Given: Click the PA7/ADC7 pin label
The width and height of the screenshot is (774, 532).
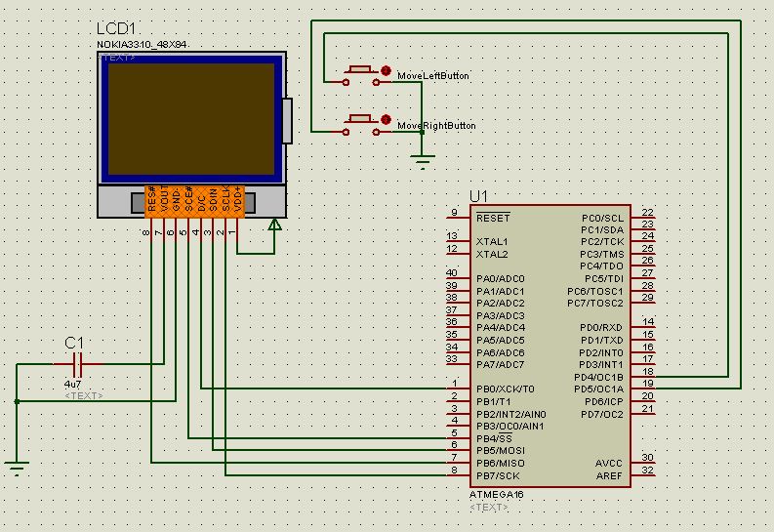Looking at the screenshot, I should [x=501, y=365].
